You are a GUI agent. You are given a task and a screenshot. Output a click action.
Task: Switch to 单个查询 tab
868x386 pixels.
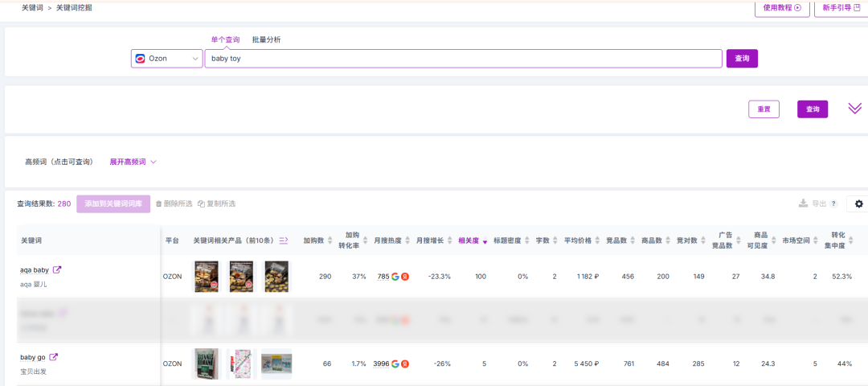click(225, 40)
